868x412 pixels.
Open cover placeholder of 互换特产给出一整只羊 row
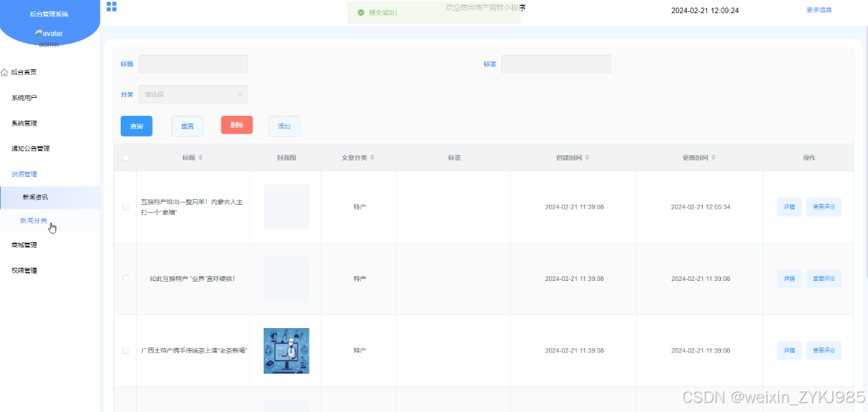(x=287, y=207)
